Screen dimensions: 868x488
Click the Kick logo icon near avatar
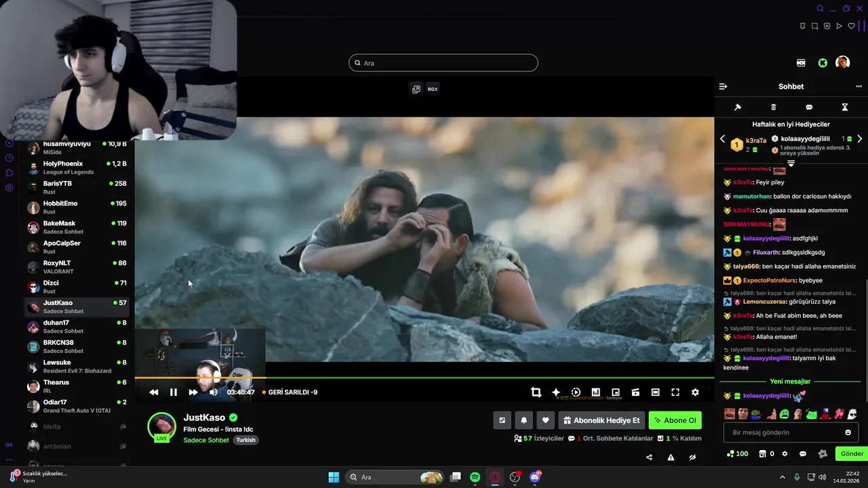823,62
